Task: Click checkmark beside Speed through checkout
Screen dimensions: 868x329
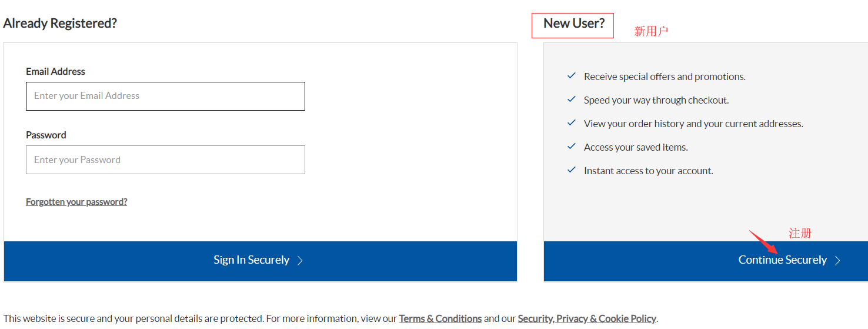Action: (x=571, y=99)
